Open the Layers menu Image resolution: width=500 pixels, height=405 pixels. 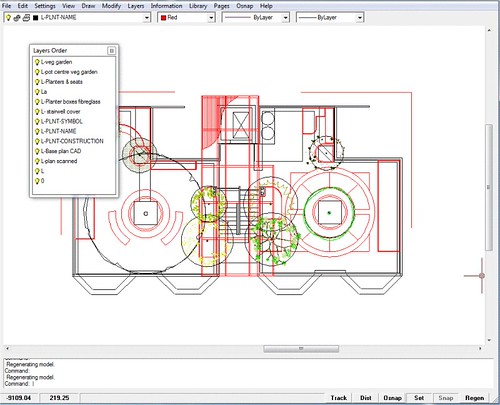pyautogui.click(x=136, y=6)
